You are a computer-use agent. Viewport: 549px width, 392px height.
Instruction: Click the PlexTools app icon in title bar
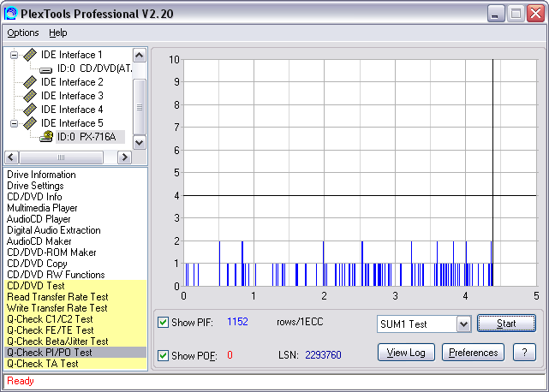(x=10, y=14)
